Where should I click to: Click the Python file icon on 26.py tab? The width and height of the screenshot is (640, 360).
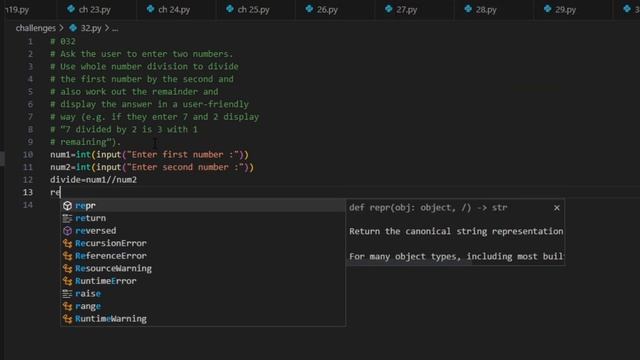click(x=309, y=9)
